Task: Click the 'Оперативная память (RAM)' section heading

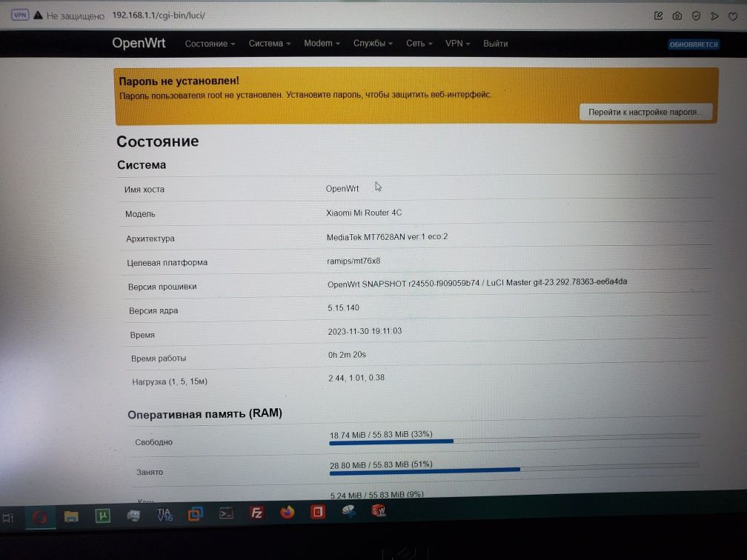Action: coord(205,414)
